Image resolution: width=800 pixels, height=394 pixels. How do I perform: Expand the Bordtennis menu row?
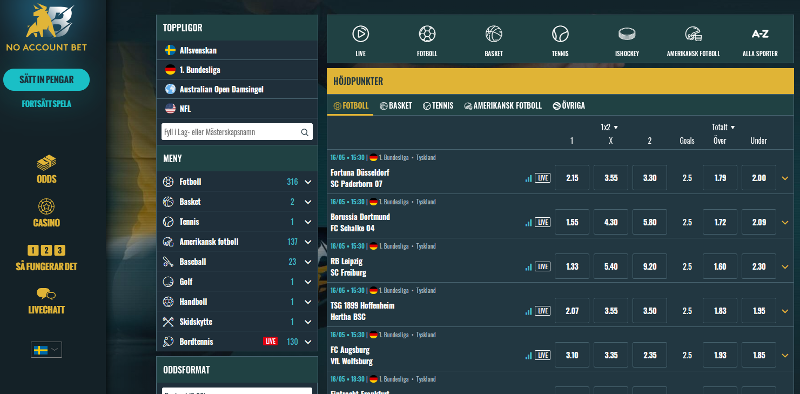click(x=237, y=341)
